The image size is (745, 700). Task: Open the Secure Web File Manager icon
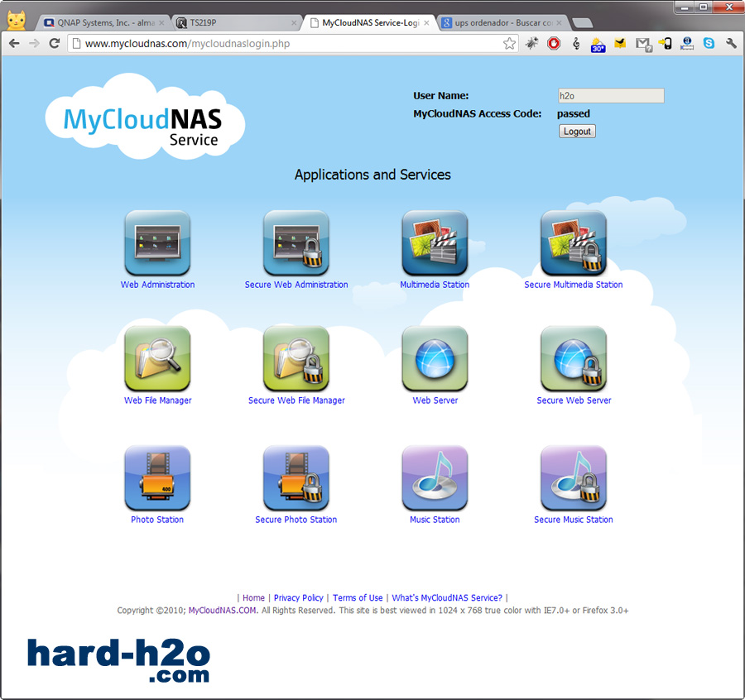click(296, 358)
